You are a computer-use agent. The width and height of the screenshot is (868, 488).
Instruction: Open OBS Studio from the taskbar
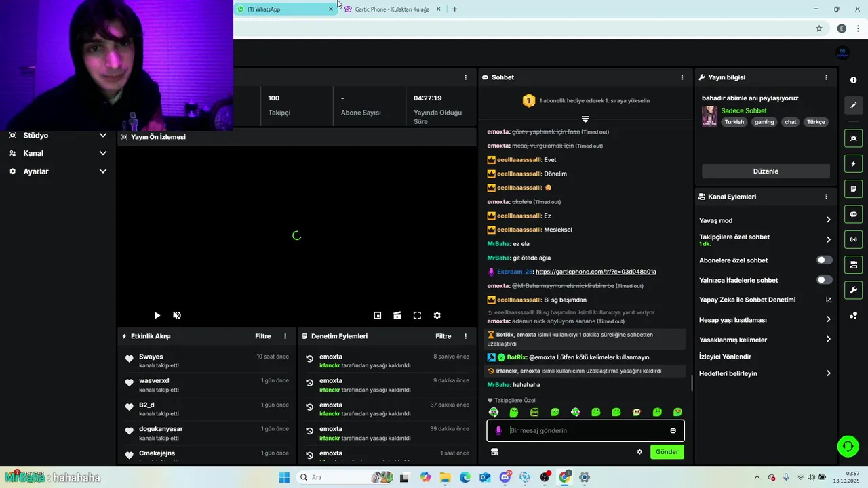pos(545,477)
